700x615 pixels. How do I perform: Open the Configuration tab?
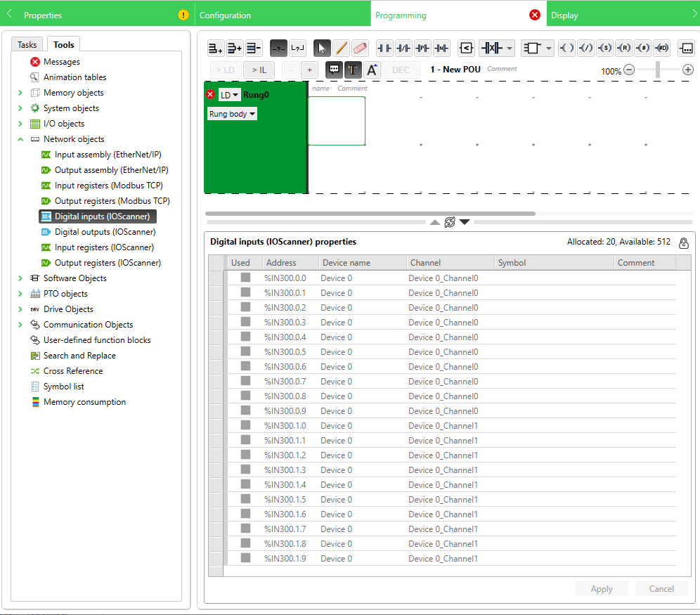pyautogui.click(x=283, y=15)
